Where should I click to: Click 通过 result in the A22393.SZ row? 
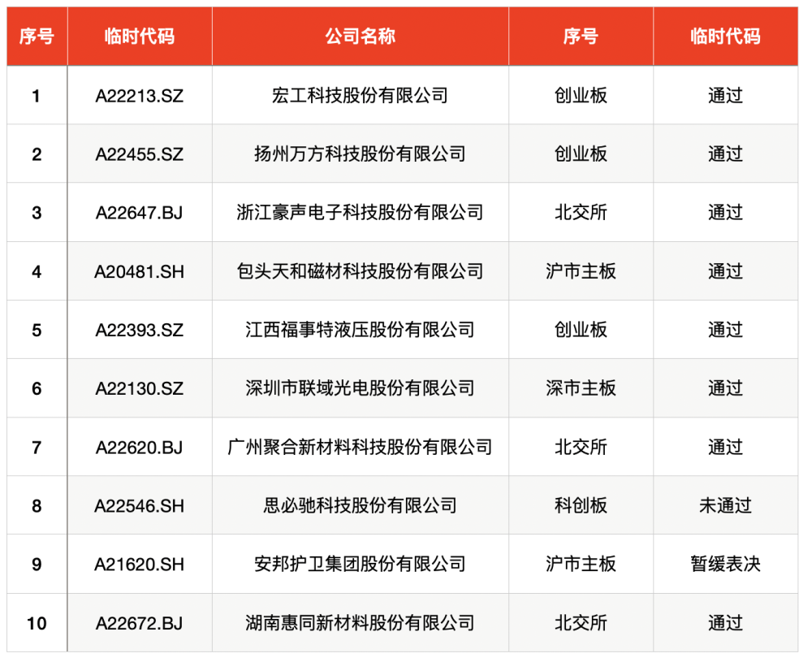[x=725, y=330]
